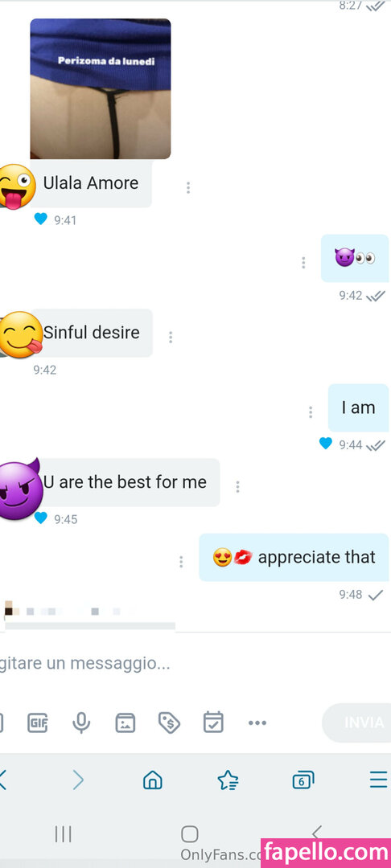The image size is (391, 868).
Task: Open more composer options ellipsis
Action: 257,723
